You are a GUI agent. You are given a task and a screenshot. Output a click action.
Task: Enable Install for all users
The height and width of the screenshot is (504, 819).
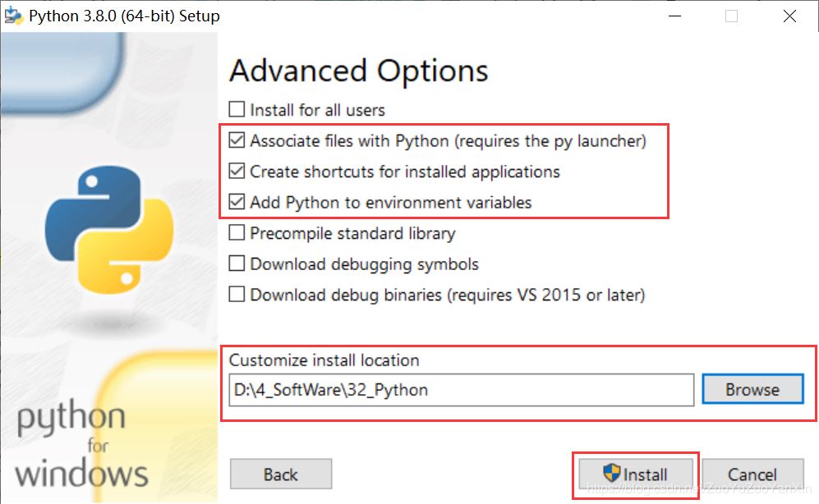point(237,109)
